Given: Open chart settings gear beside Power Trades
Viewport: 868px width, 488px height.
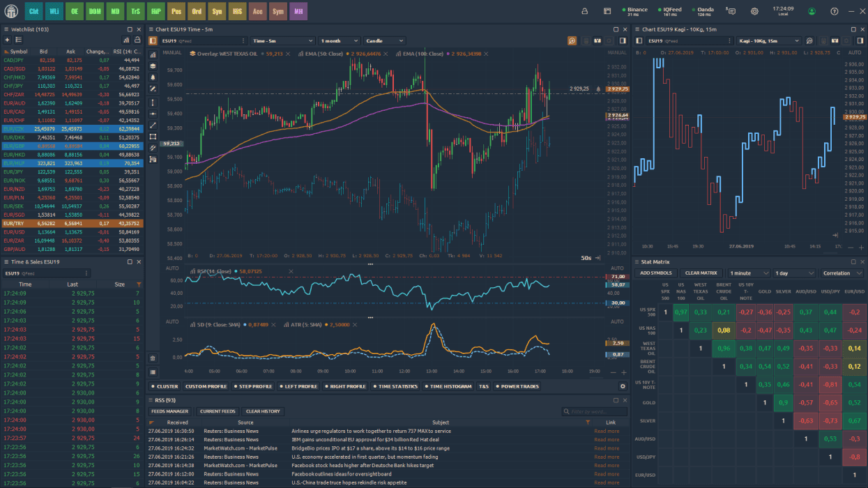Looking at the screenshot, I should pos(623,386).
